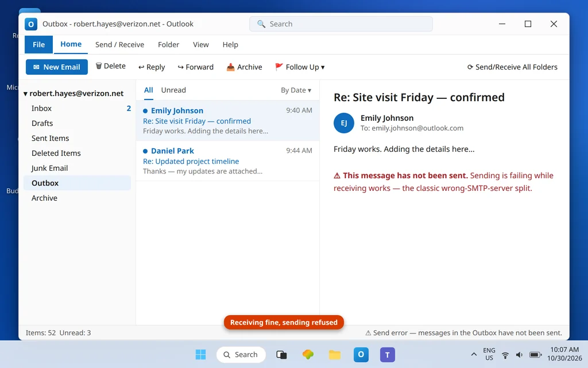Click the Send error status bar message
The image size is (588, 368).
[463, 333]
